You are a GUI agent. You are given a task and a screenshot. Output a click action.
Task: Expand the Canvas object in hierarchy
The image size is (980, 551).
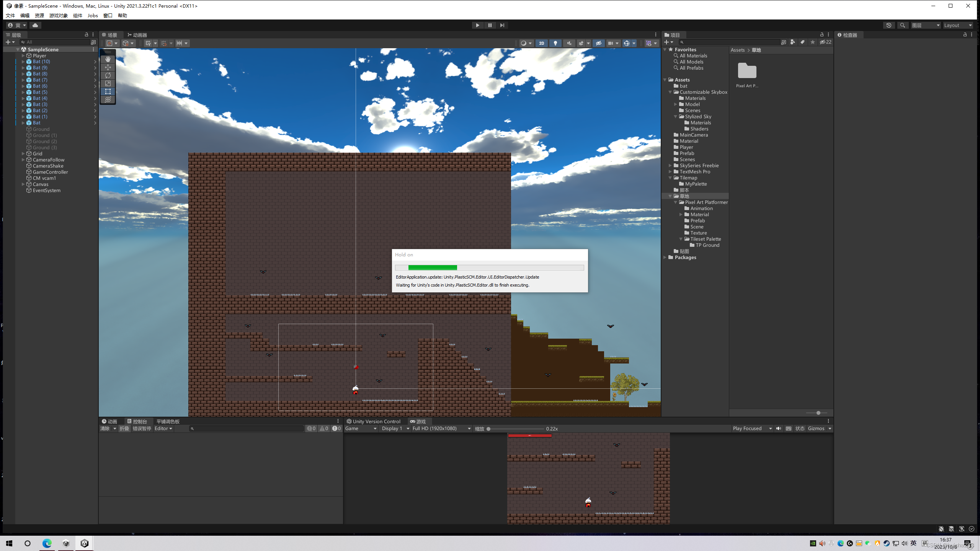[23, 184]
